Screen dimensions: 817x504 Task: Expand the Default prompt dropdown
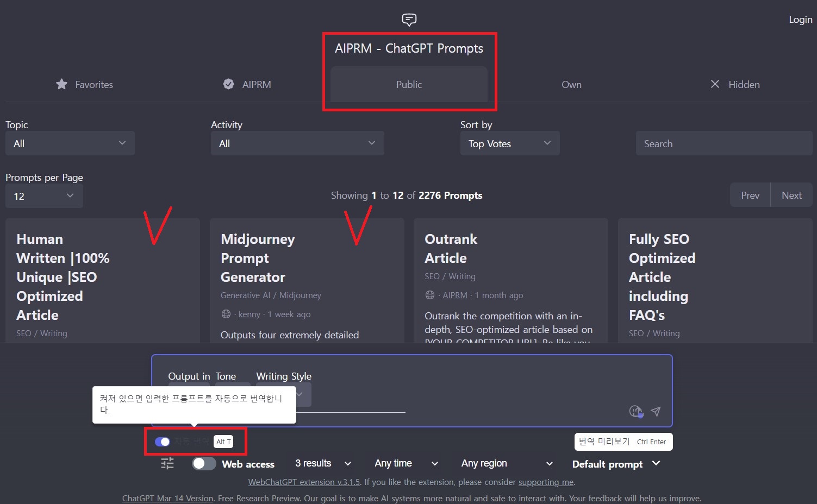616,464
